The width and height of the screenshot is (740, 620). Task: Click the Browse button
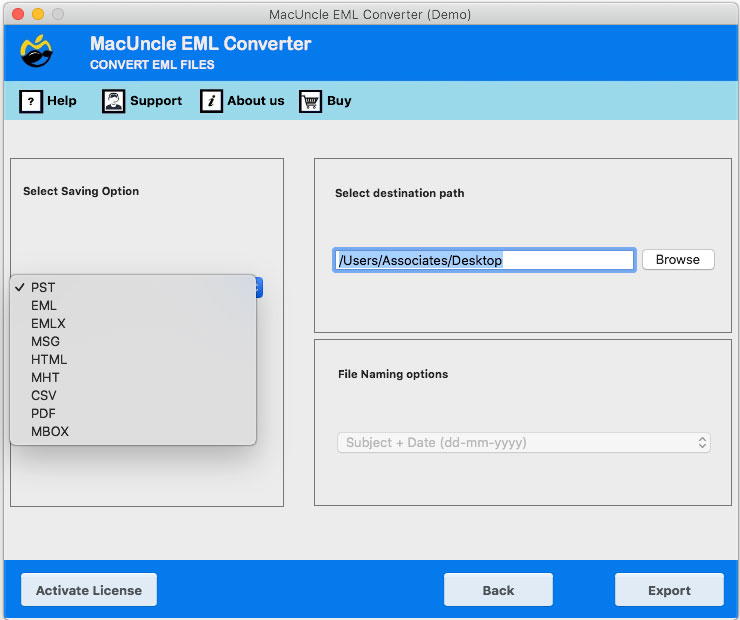[678, 260]
